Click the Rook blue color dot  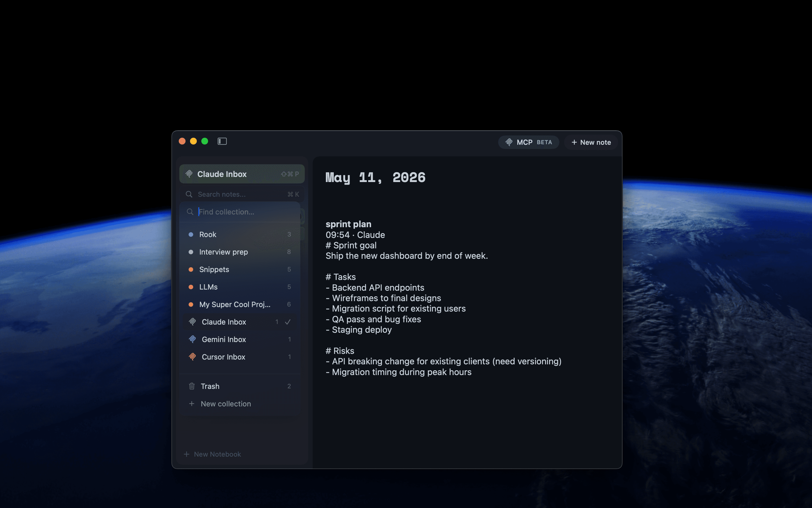click(191, 234)
